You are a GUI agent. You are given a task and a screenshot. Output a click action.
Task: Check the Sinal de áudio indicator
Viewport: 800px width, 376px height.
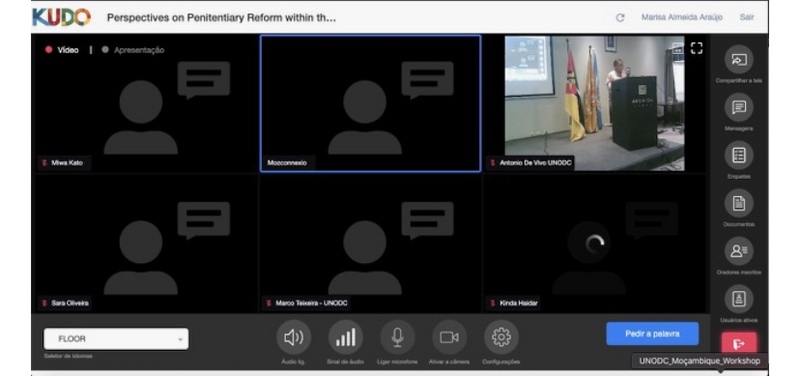[x=345, y=337]
